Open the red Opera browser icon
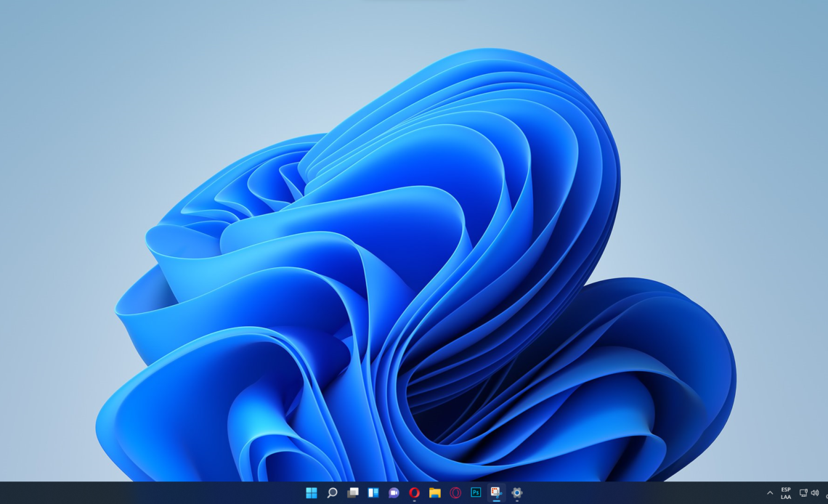Screen dimensions: 828x504 click(x=415, y=493)
